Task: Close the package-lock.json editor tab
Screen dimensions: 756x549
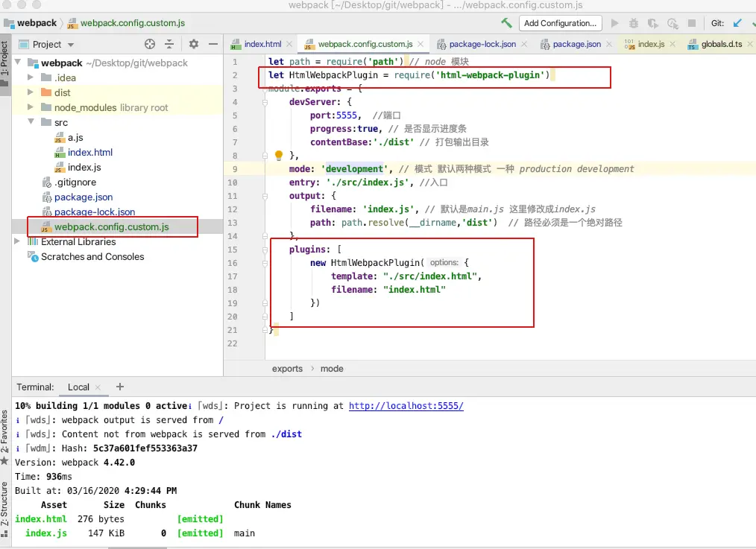Action: tap(524, 44)
